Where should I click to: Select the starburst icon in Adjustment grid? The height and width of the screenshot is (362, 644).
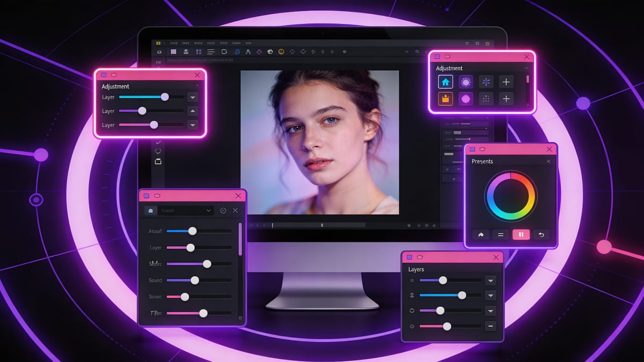coord(486,82)
